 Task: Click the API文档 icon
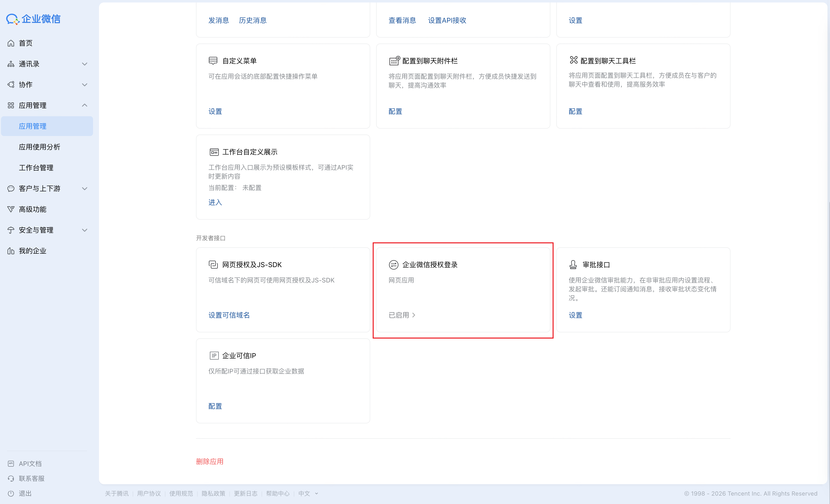[x=11, y=464]
